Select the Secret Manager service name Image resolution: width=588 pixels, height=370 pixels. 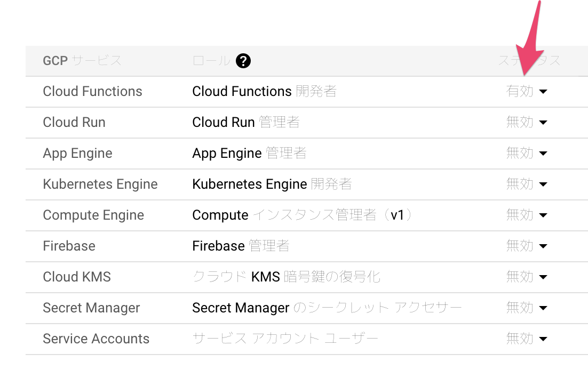pyautogui.click(x=91, y=308)
